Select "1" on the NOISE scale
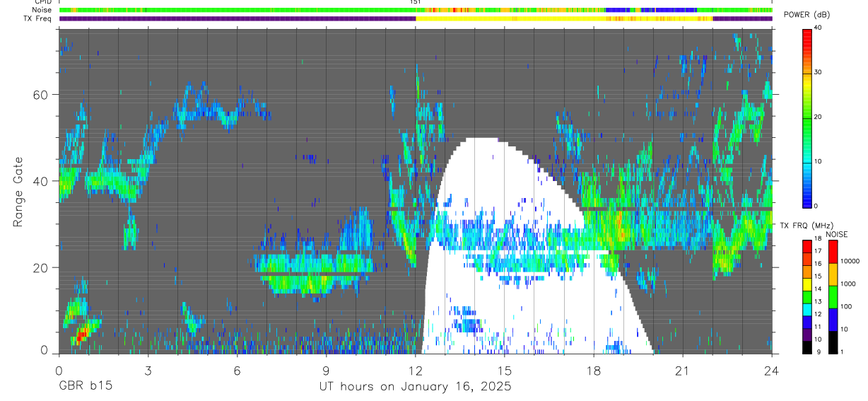 click(x=842, y=351)
